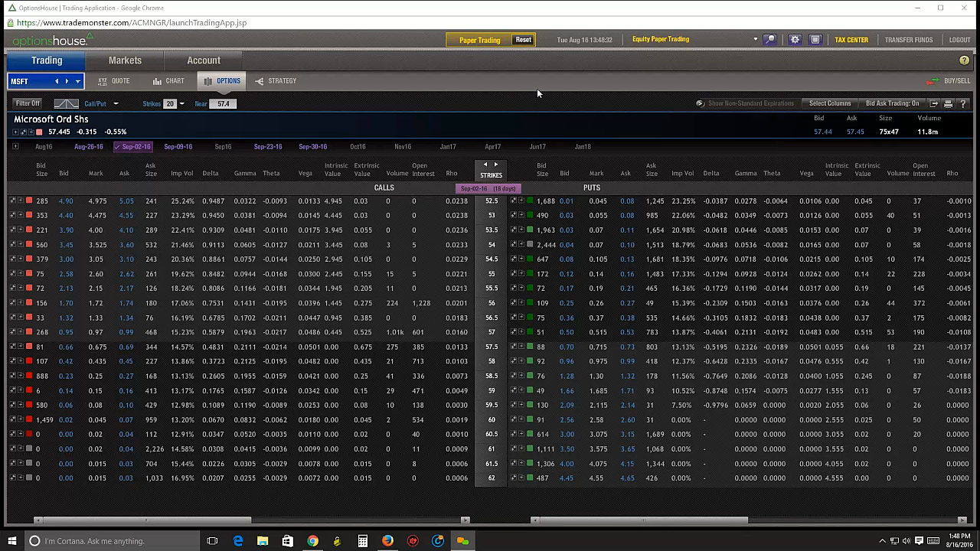Switch to Trading main tab
The height and width of the screenshot is (551, 980).
click(47, 60)
